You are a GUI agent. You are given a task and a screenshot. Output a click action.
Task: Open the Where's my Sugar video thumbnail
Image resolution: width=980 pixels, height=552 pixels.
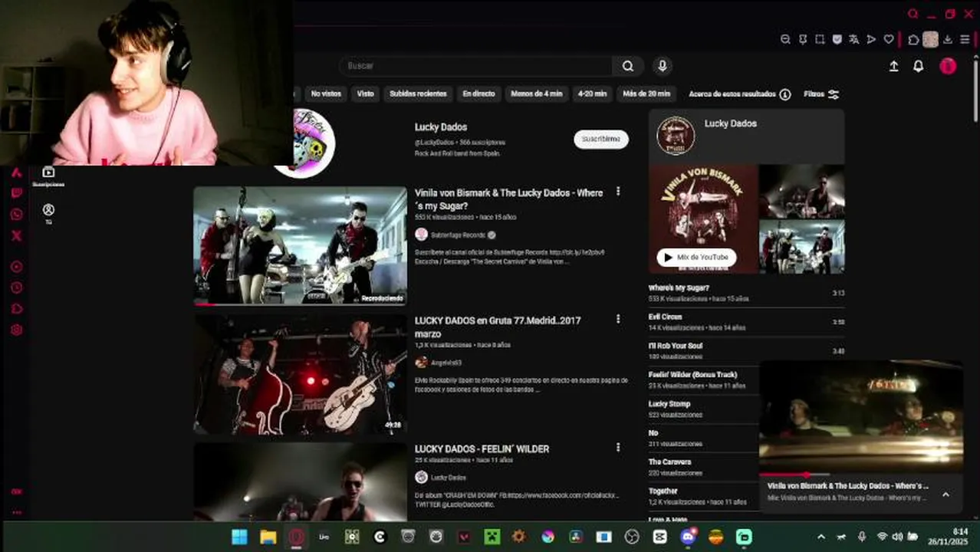[x=300, y=245]
